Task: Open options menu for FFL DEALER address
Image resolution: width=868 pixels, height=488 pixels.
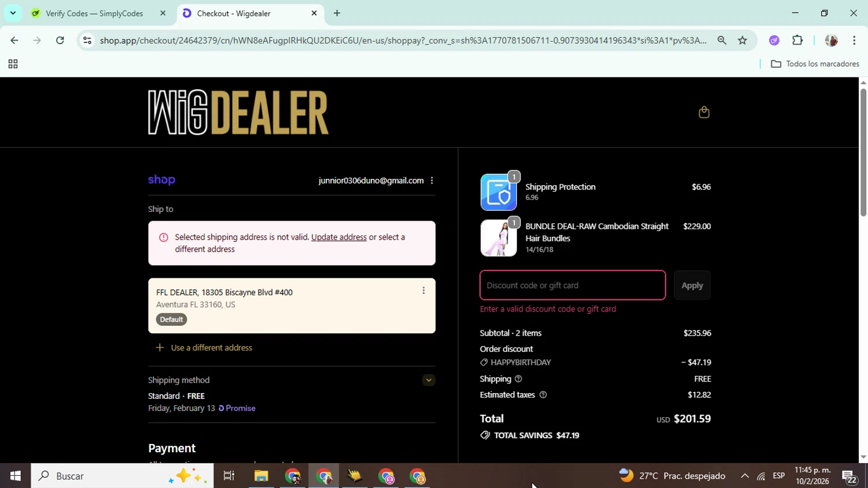Action: [x=424, y=291]
